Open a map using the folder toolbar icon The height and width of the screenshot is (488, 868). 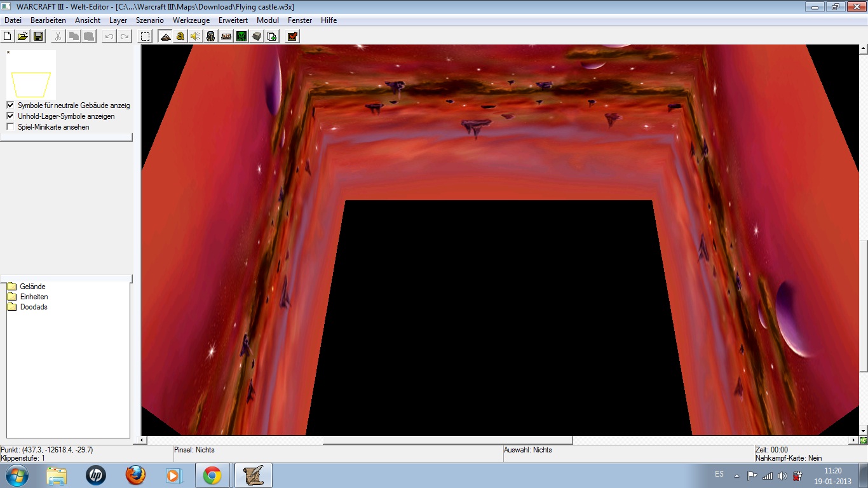point(22,36)
